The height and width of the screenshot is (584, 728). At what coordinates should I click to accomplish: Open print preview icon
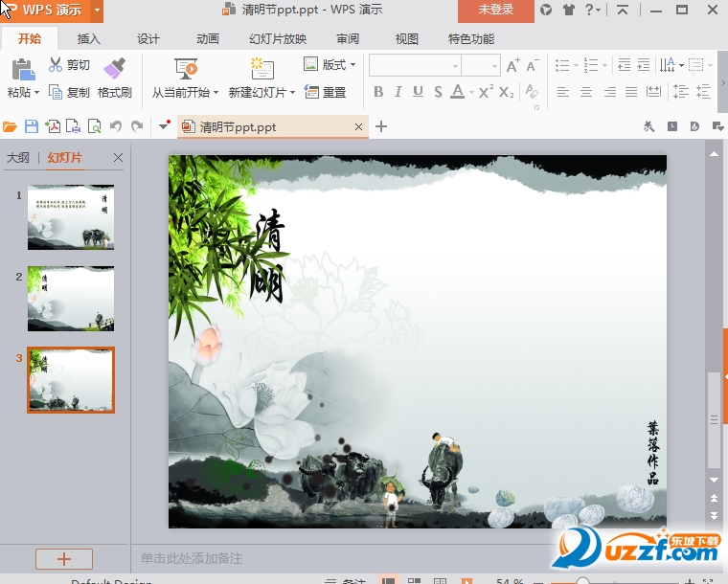pyautogui.click(x=94, y=126)
